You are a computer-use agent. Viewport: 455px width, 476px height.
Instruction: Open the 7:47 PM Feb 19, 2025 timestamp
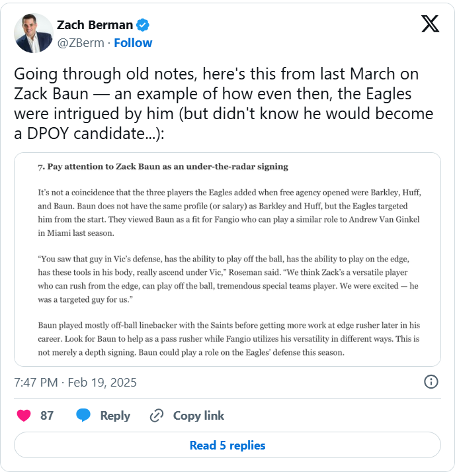pyautogui.click(x=76, y=382)
